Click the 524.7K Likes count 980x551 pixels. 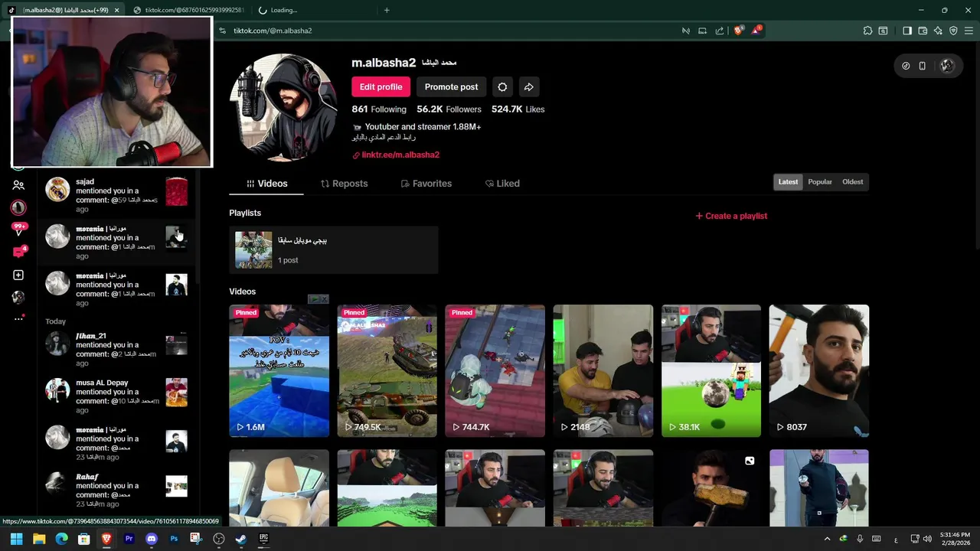[x=518, y=109]
